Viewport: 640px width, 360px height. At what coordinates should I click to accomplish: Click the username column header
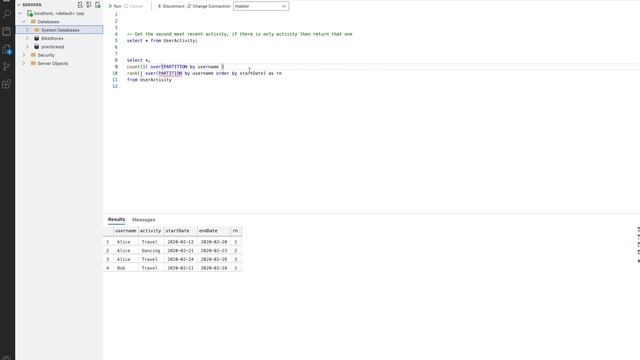pyautogui.click(x=126, y=231)
